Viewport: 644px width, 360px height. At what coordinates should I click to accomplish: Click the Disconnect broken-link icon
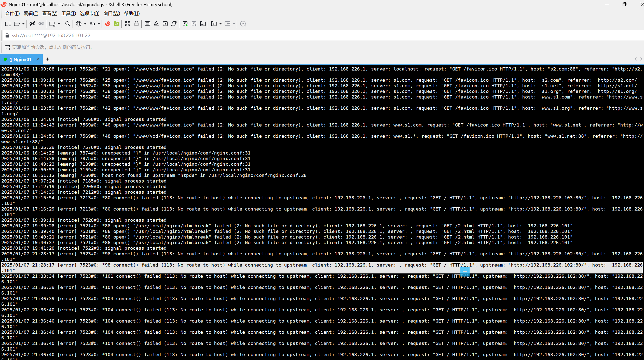(x=32, y=24)
